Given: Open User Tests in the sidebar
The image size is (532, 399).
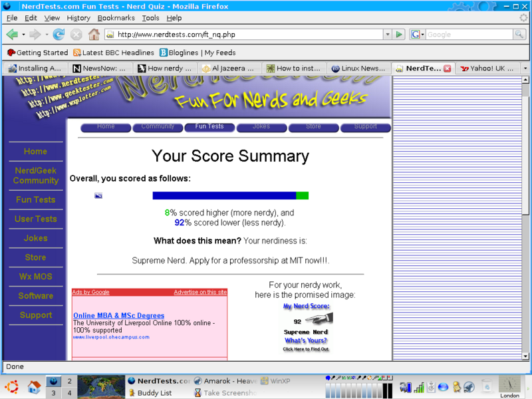Looking at the screenshot, I should [36, 219].
